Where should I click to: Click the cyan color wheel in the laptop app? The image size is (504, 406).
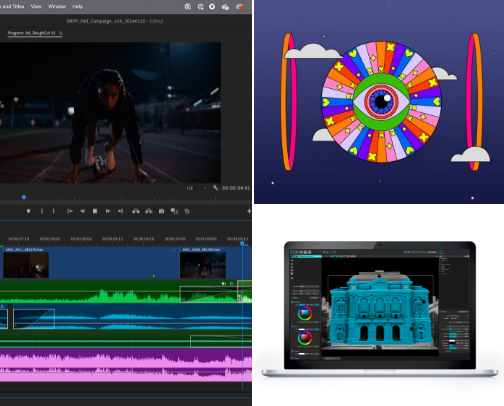pyautogui.click(x=305, y=314)
